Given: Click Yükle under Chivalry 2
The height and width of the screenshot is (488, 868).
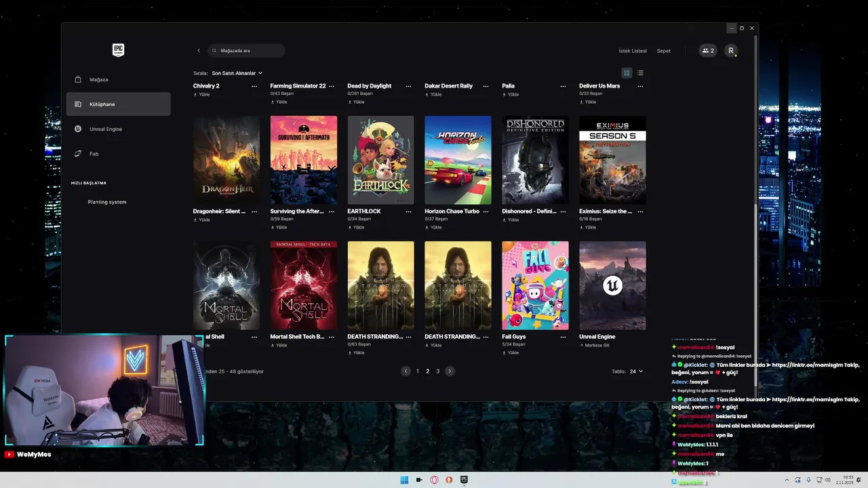Looking at the screenshot, I should pos(201,95).
